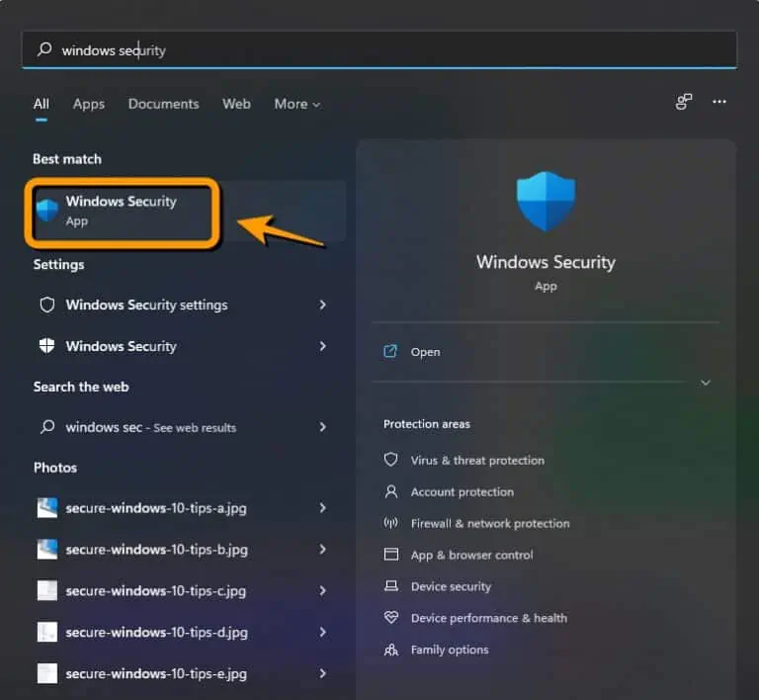This screenshot has height=700, width=759.
Task: Click the family people icon beside Family options
Action: (390, 650)
